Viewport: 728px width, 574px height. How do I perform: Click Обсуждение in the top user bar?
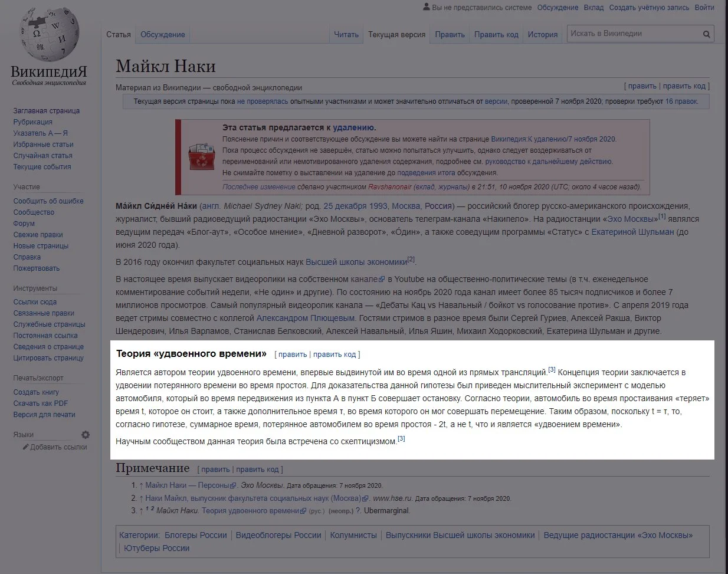point(558,8)
